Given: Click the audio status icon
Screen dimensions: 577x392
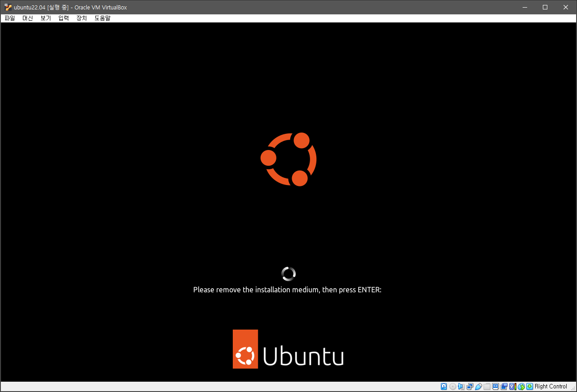Looking at the screenshot, I should (x=461, y=386).
